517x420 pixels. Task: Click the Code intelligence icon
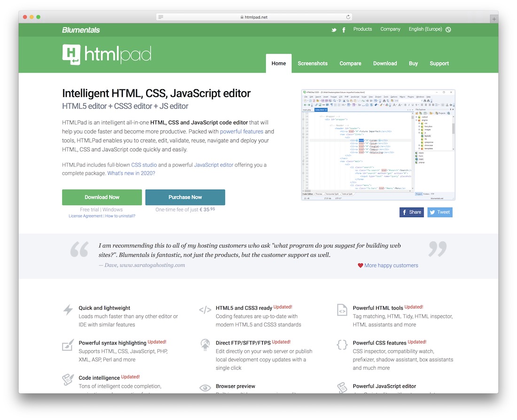(68, 380)
